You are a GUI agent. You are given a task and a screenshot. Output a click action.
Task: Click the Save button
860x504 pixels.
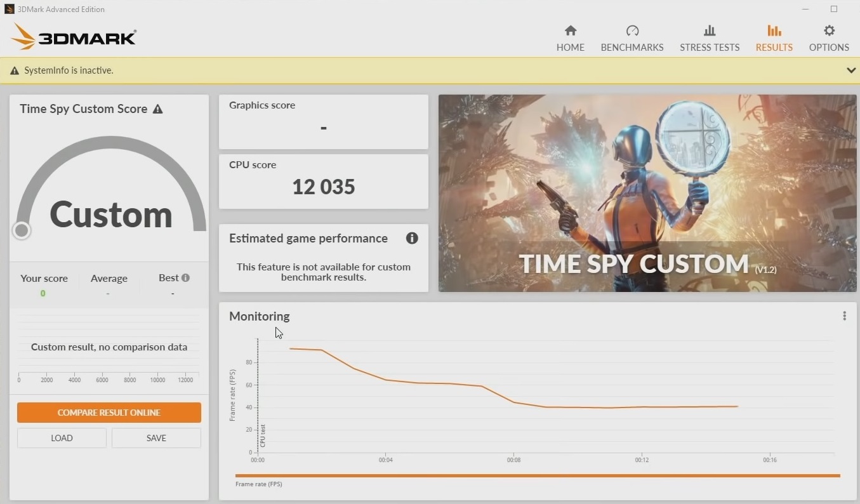[156, 438]
